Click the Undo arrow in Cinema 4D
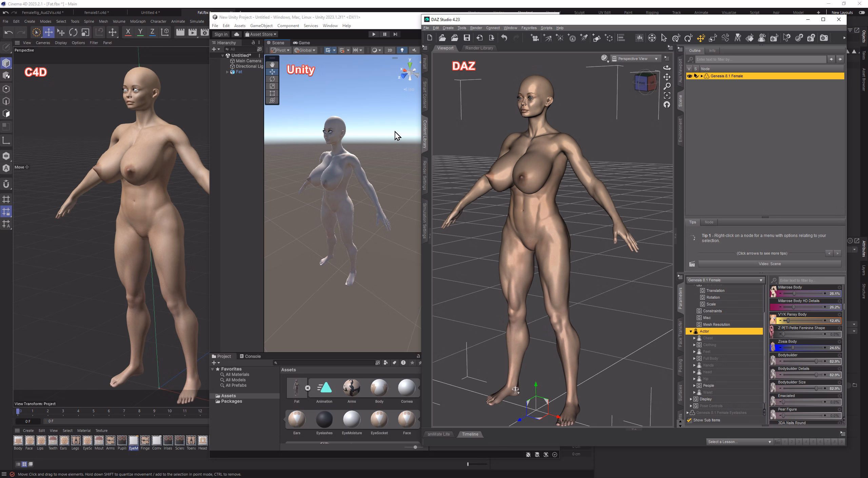The height and width of the screenshot is (478, 868). [9, 33]
